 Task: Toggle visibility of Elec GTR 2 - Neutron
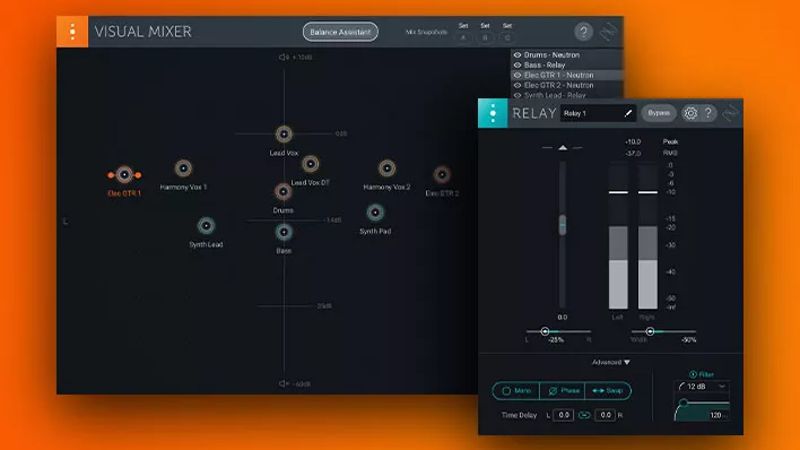pyautogui.click(x=517, y=85)
